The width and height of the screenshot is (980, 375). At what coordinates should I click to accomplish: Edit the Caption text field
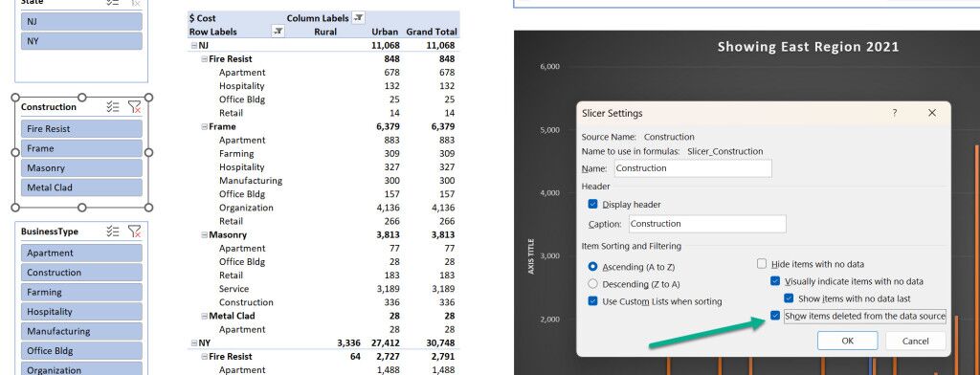pyautogui.click(x=707, y=224)
